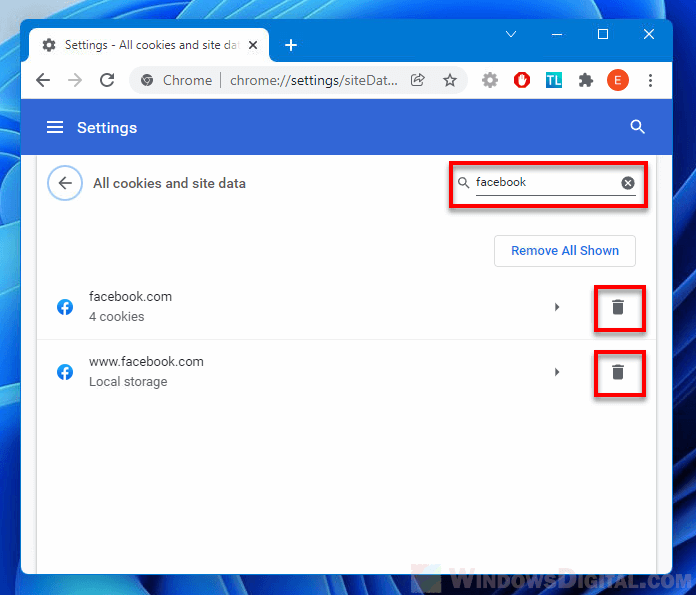
Task: Click the 'Local storage' label
Action: coord(128,382)
